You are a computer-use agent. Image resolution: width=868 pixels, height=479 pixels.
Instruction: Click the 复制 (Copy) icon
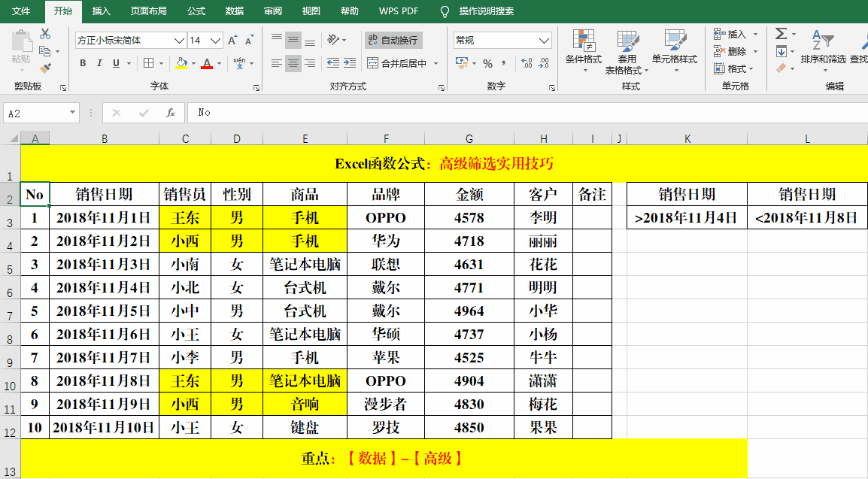(x=44, y=51)
